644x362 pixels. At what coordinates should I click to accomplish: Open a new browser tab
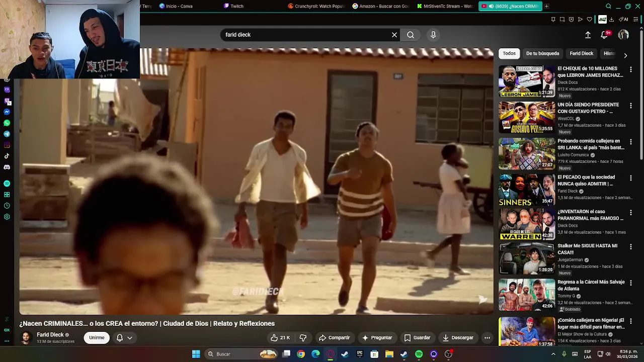click(x=546, y=6)
